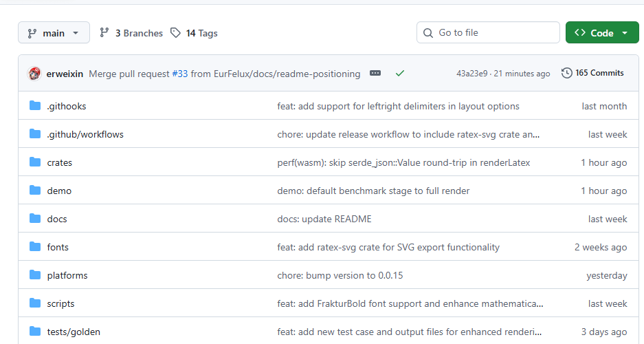
Task: Click the 'last week' timestamp for .github/workflows
Action: 608,134
